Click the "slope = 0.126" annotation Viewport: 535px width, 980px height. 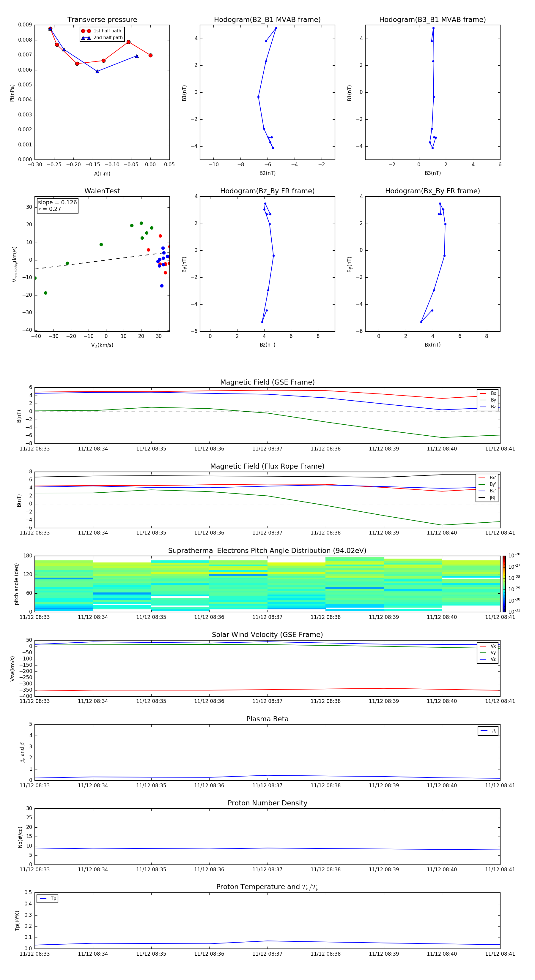(x=57, y=203)
